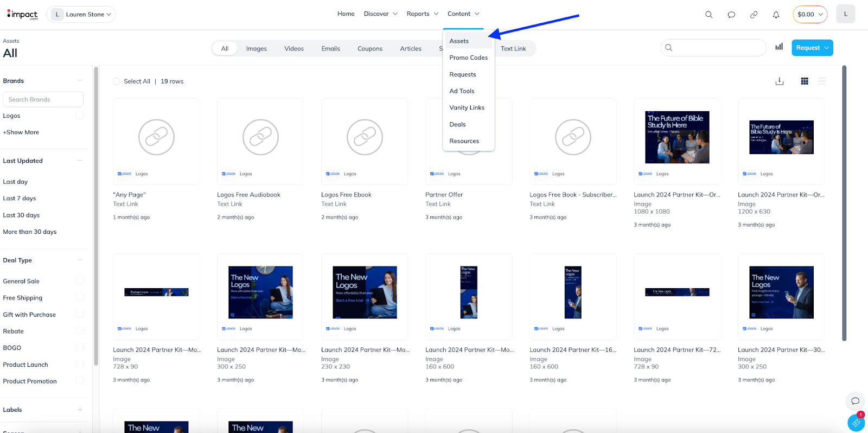
Task: Filter by Last day
Action: click(x=15, y=182)
